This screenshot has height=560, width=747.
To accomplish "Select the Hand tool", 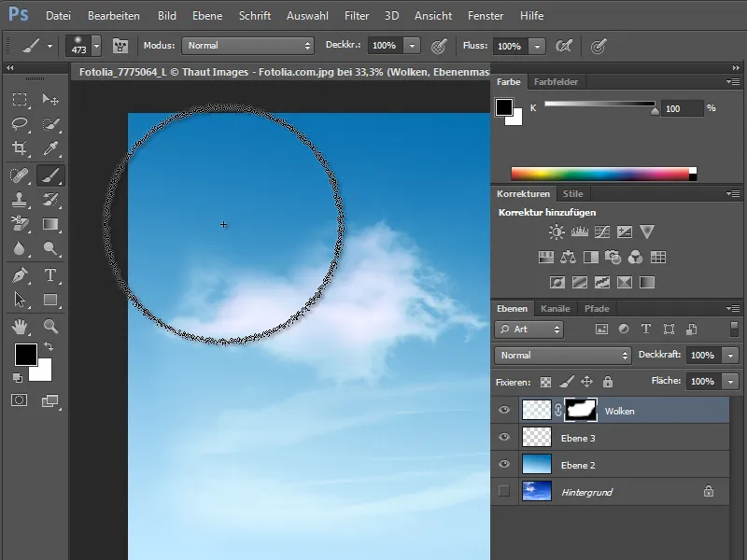I will [20, 326].
